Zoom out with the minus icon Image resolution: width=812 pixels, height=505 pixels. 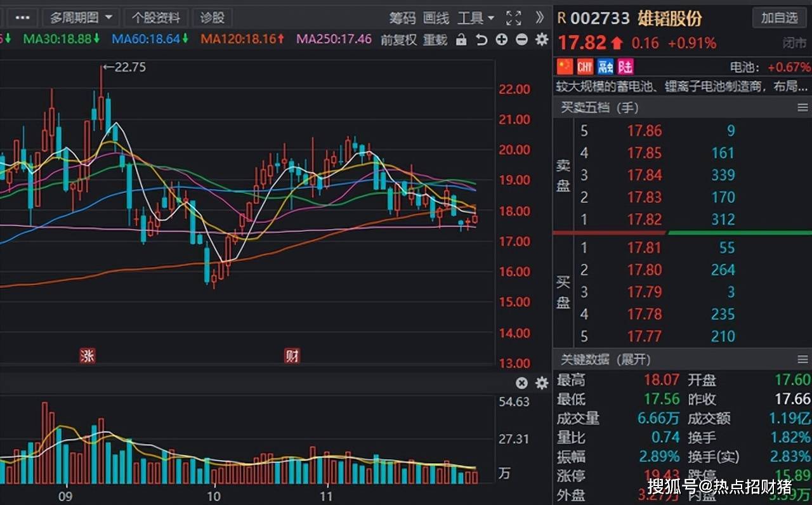click(x=521, y=40)
